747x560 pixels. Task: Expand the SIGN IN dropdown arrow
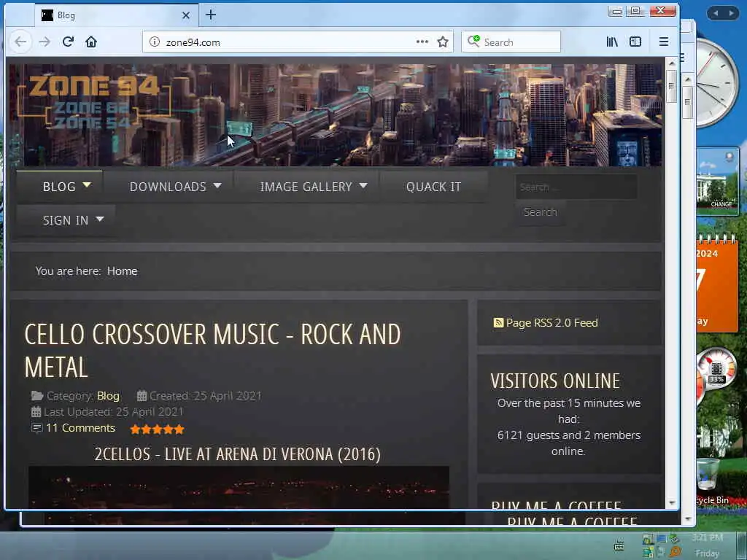pyautogui.click(x=99, y=219)
